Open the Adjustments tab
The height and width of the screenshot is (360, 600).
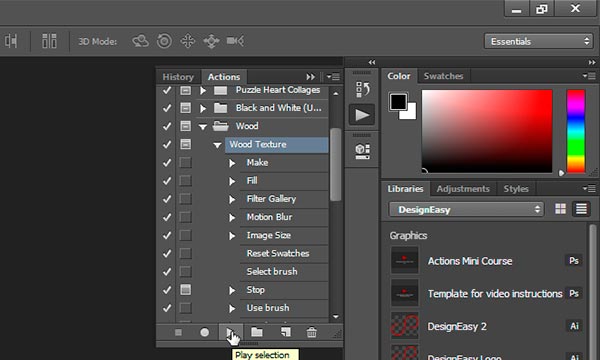point(463,189)
